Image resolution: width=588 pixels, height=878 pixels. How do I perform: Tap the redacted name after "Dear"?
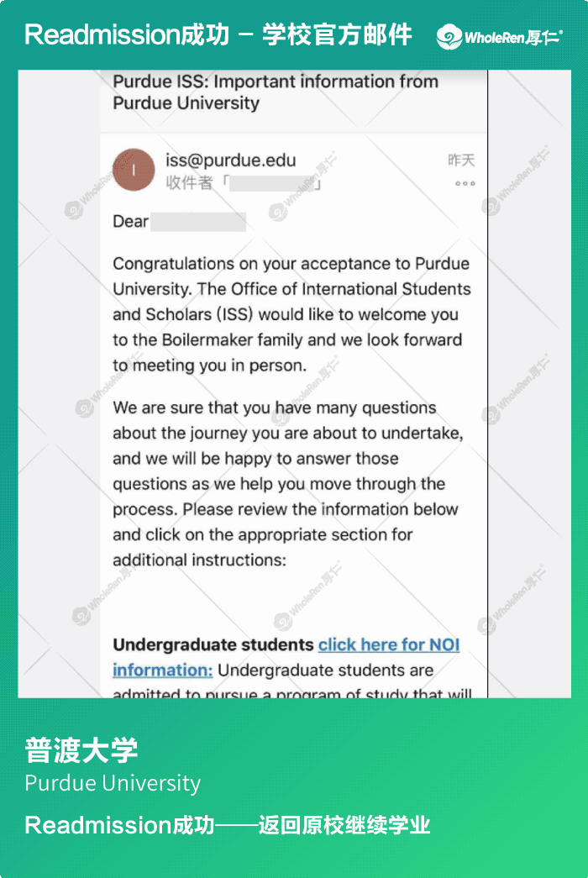pos(199,222)
